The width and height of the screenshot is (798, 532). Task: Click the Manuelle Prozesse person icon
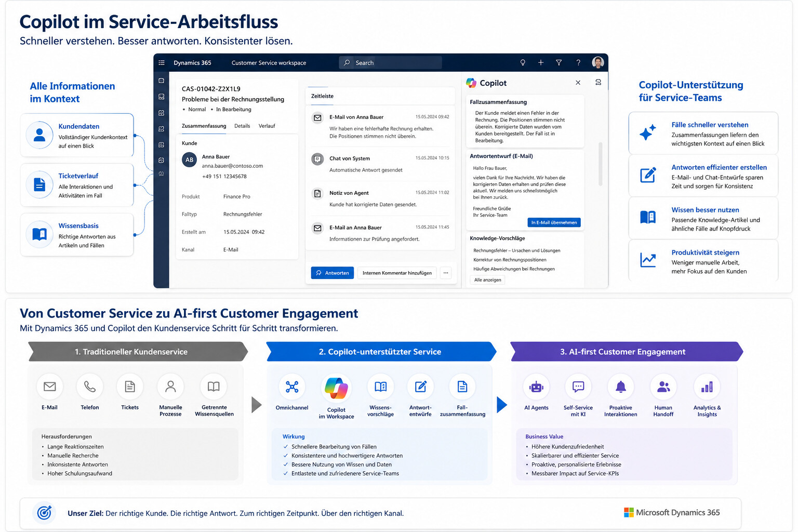[x=170, y=387]
